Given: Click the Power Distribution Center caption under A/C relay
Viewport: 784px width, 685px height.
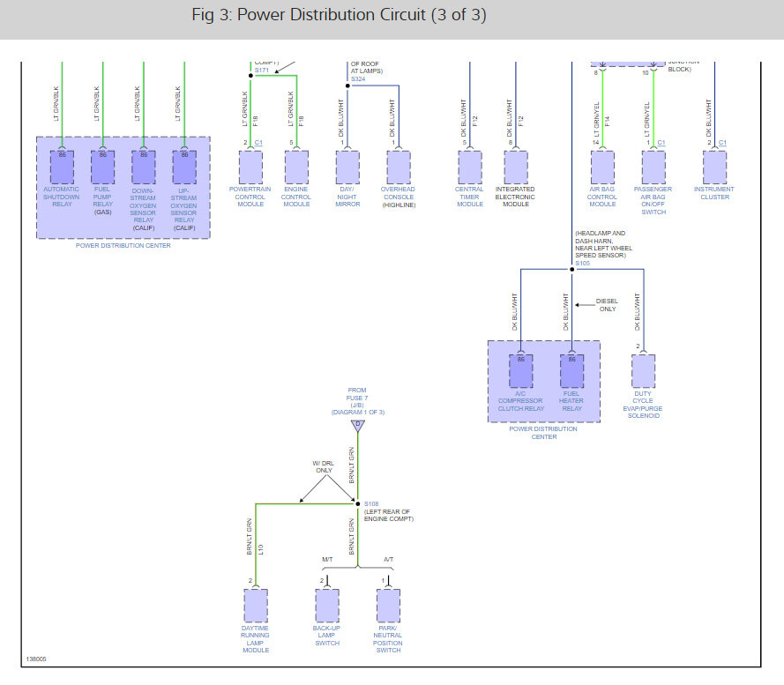Looking at the screenshot, I should (543, 433).
